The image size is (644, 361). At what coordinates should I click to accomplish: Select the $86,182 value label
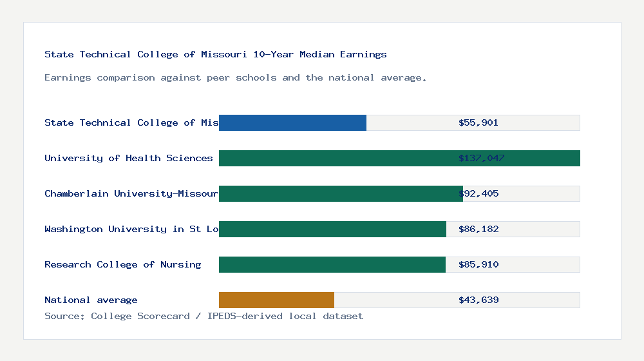[x=478, y=229]
